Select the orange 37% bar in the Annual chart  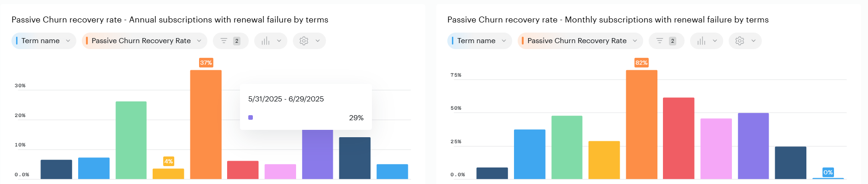206,124
